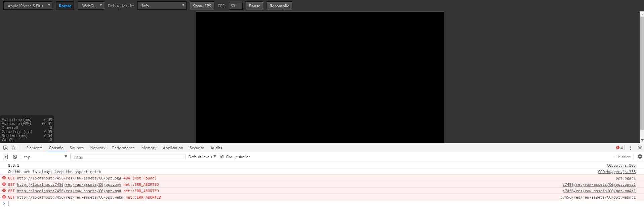Switch to the Audits tab
The width and height of the screenshot is (644, 213).
pos(216,148)
